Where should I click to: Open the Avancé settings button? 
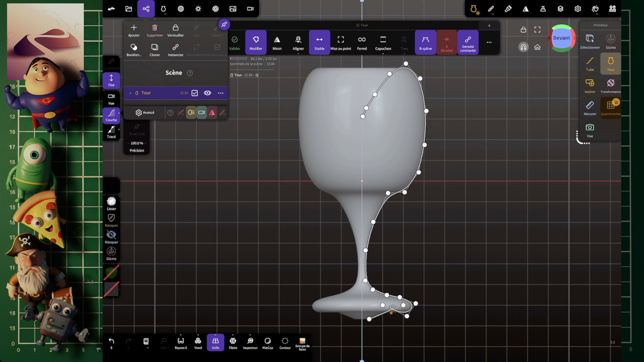[x=145, y=113]
